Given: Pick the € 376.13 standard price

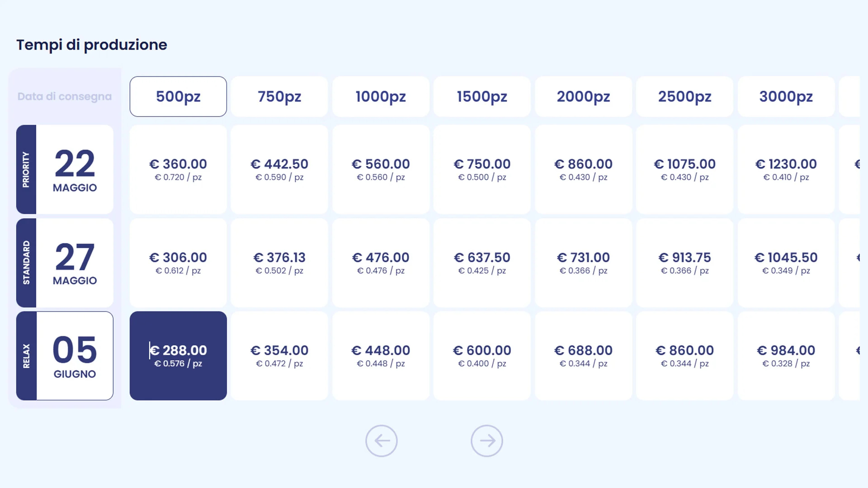Looking at the screenshot, I should click(x=279, y=263).
